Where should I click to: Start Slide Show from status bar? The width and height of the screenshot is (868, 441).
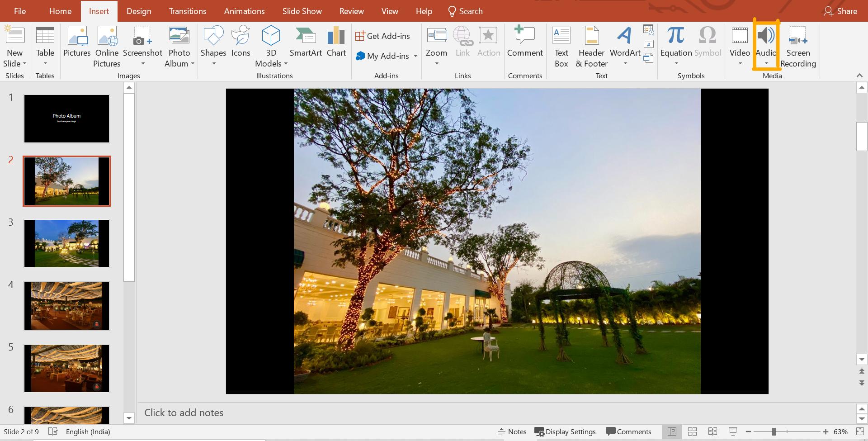tap(732, 431)
